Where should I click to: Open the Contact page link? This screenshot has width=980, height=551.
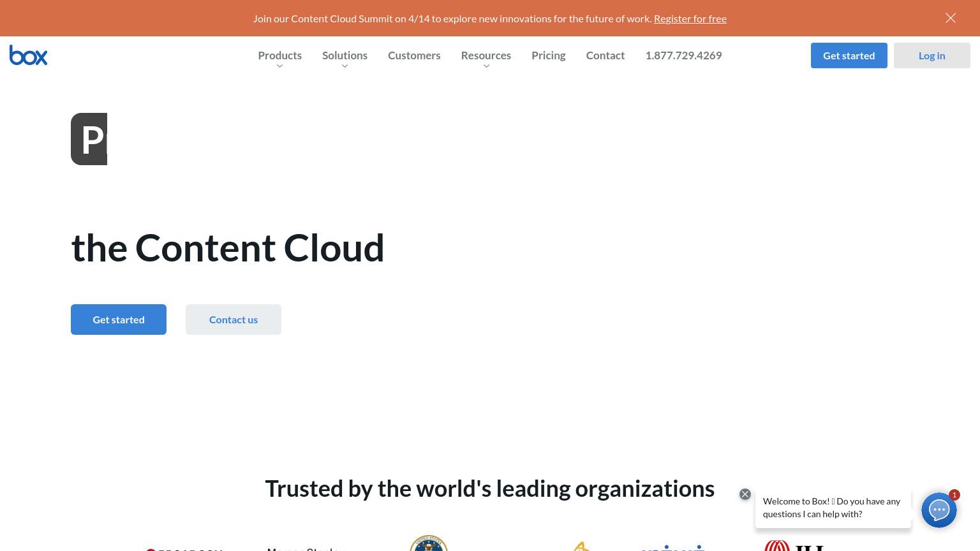(605, 55)
